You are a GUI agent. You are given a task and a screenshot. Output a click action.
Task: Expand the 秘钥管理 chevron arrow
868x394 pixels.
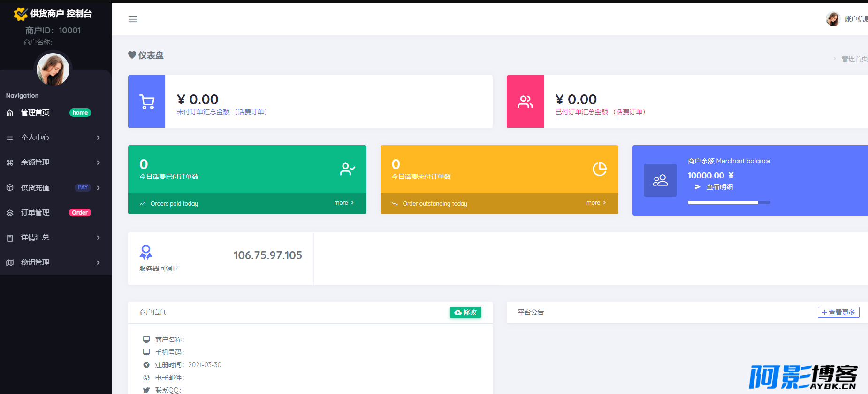point(99,263)
